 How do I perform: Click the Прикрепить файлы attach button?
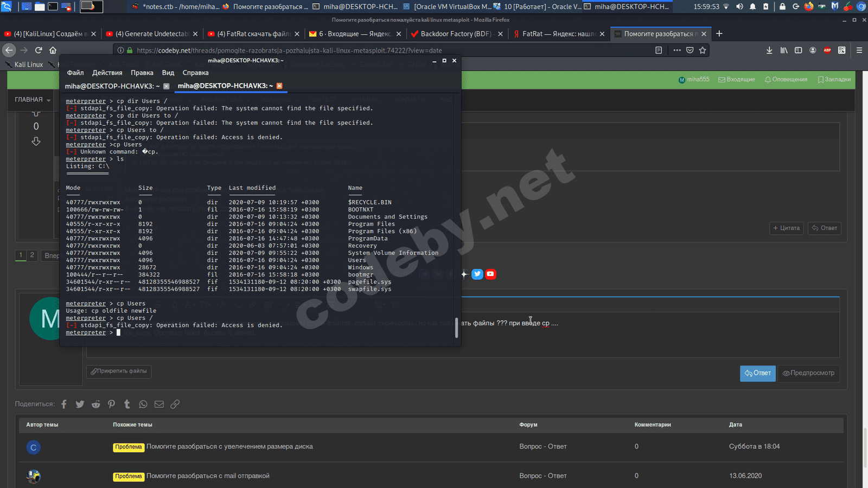119,371
